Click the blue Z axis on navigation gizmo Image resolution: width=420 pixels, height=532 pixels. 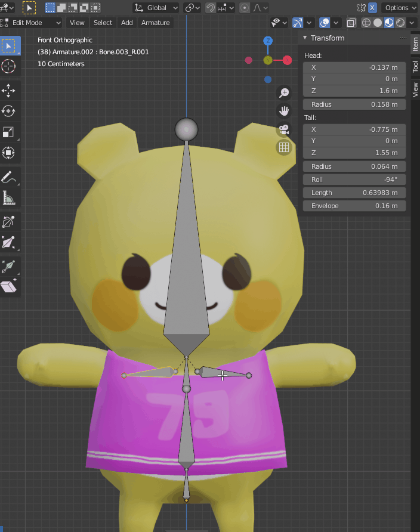(268, 41)
